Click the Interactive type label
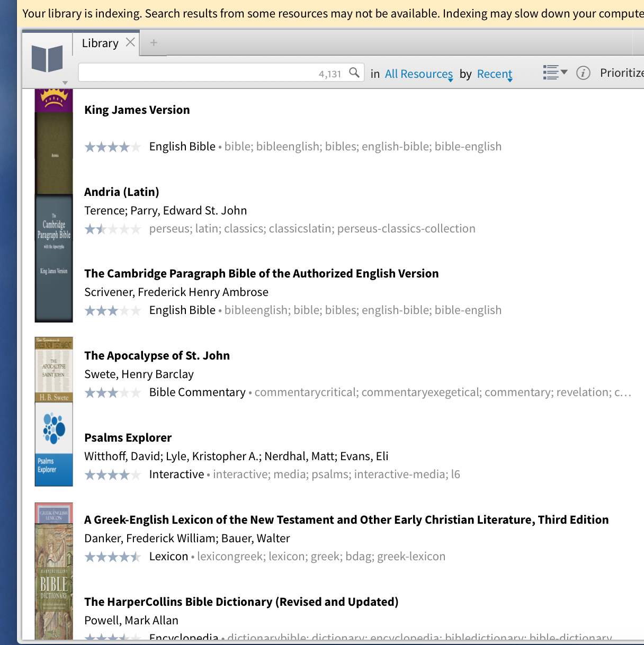The width and height of the screenshot is (644, 645). coord(176,474)
